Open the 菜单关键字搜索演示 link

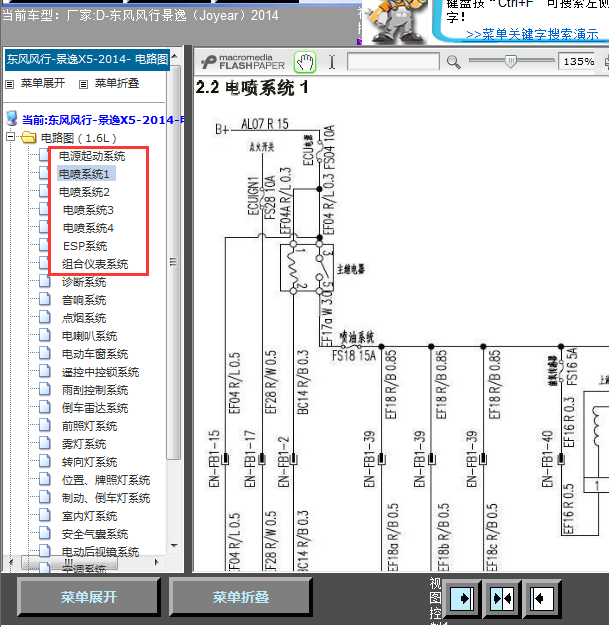coord(532,34)
